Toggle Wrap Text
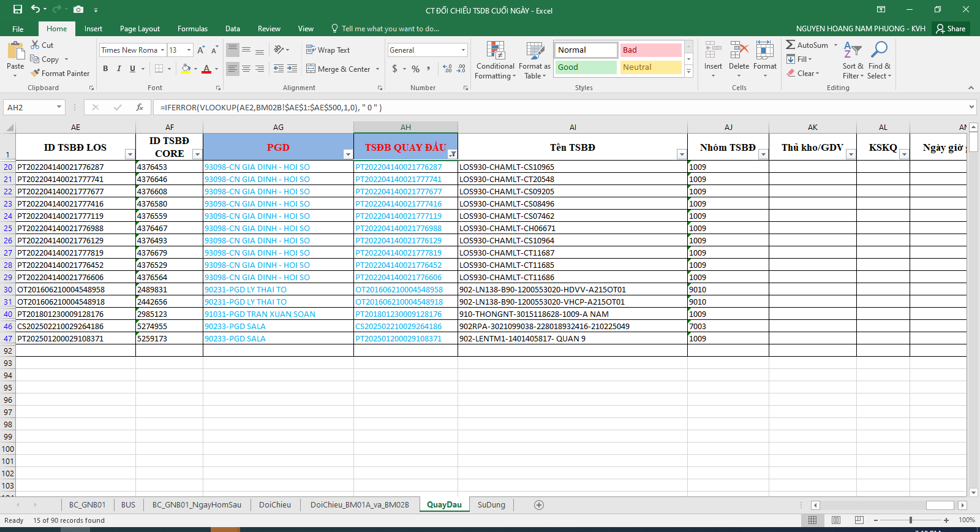This screenshot has height=532, width=980. click(328, 50)
